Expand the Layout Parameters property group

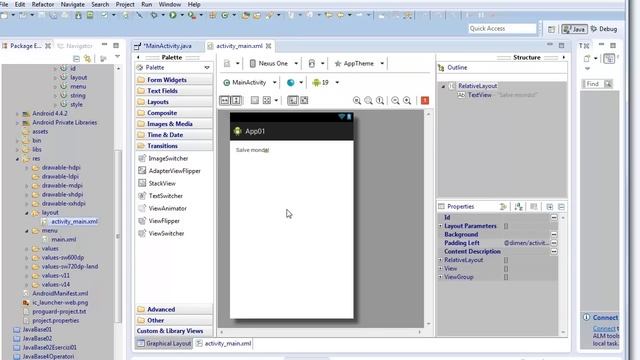click(x=440, y=226)
